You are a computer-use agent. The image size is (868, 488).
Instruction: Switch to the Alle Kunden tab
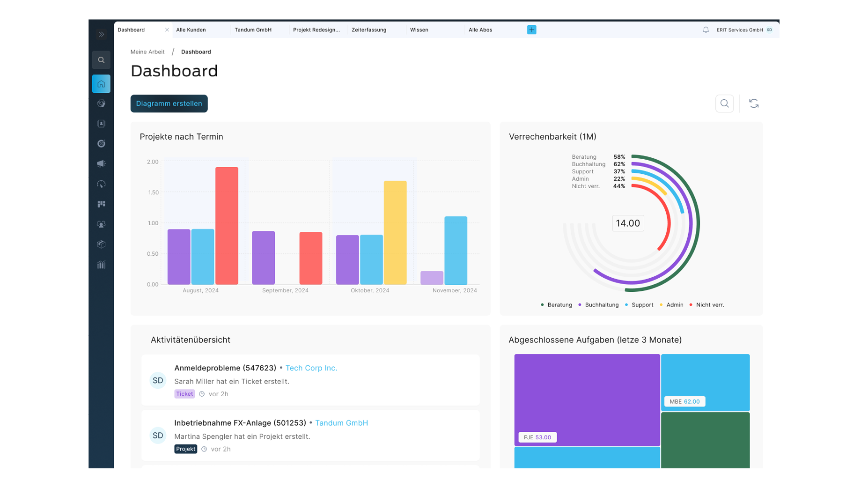[201, 30]
